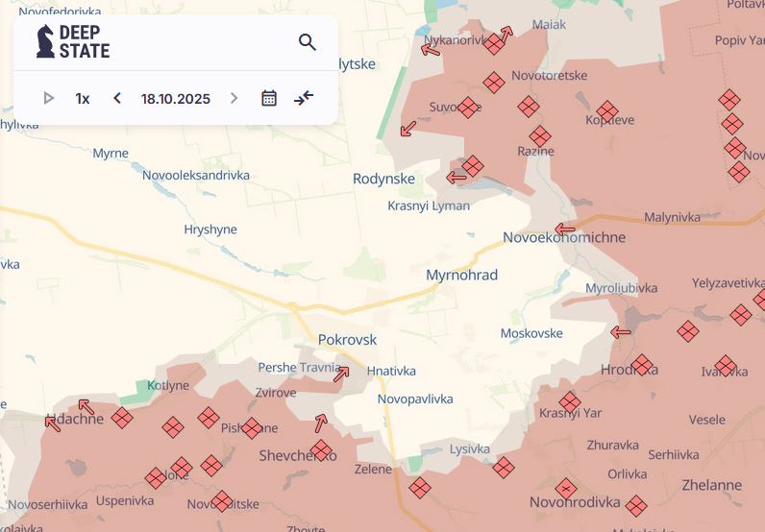Select the unit diamond above the Rodynske arrow

pyautogui.click(x=473, y=166)
